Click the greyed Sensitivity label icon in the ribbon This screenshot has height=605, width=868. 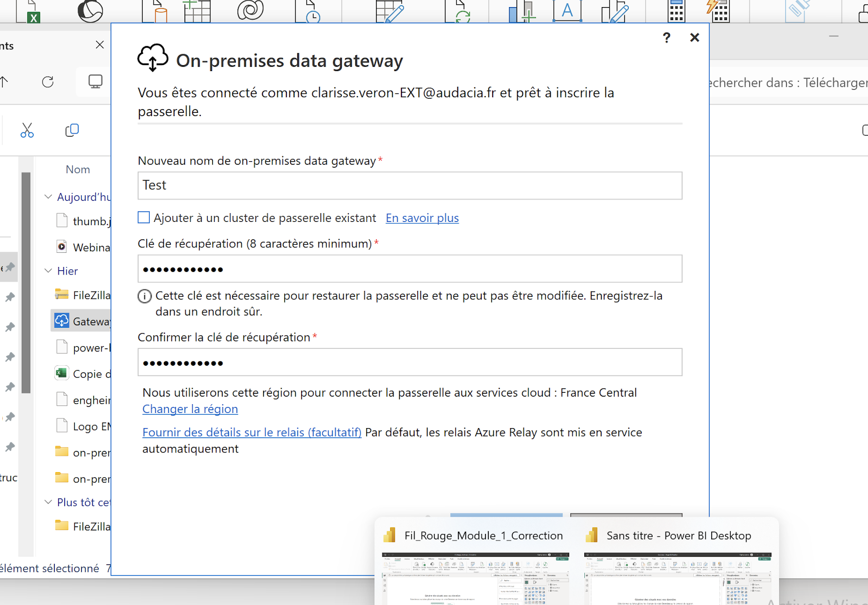click(x=797, y=11)
